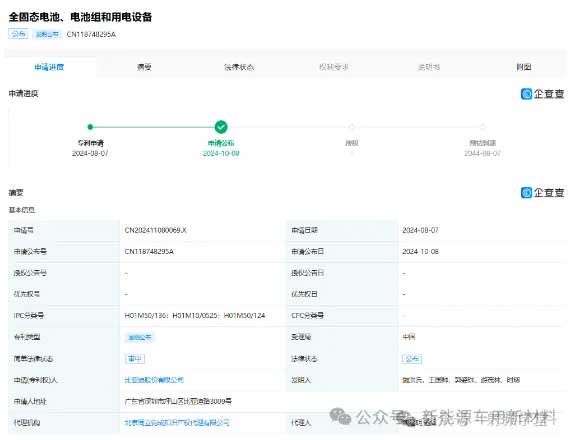575x440 pixels.
Task: Open the 摘要 tab
Action: click(144, 67)
